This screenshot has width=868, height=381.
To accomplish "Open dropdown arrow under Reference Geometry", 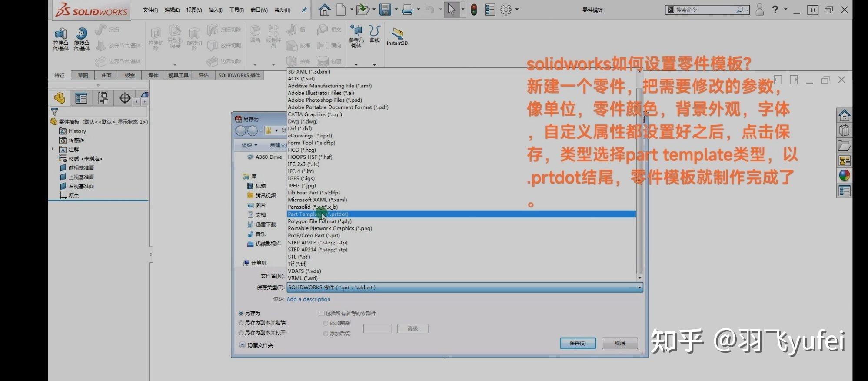I will pyautogui.click(x=356, y=65).
